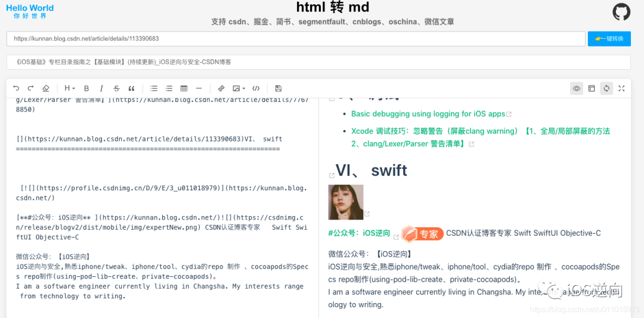Apply italic formatting
644x318 pixels.
click(x=101, y=88)
